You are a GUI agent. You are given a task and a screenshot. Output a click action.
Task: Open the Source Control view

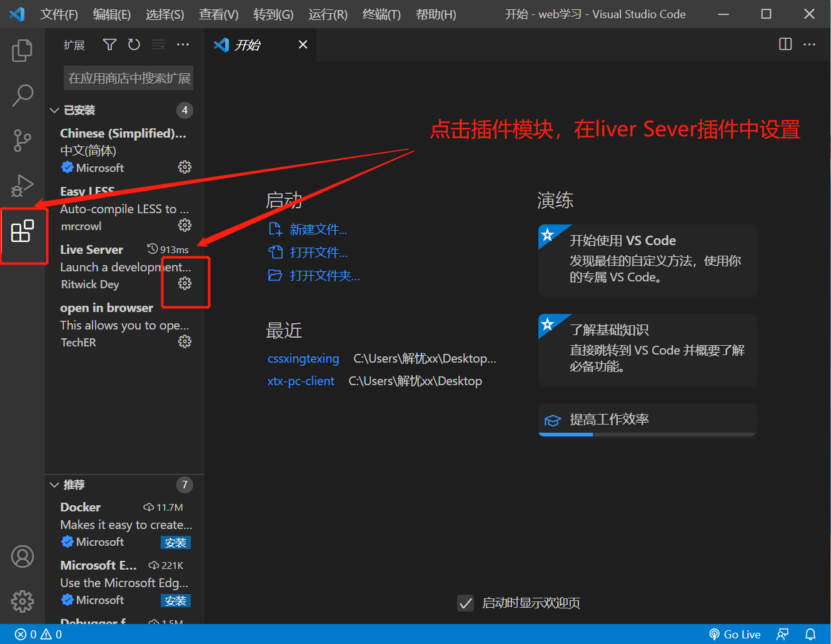pos(23,141)
